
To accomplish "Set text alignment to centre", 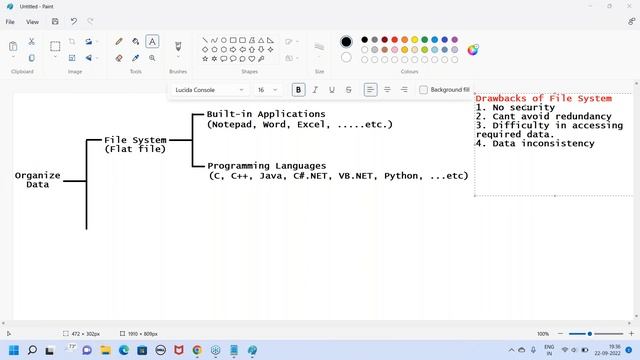I will [x=387, y=90].
